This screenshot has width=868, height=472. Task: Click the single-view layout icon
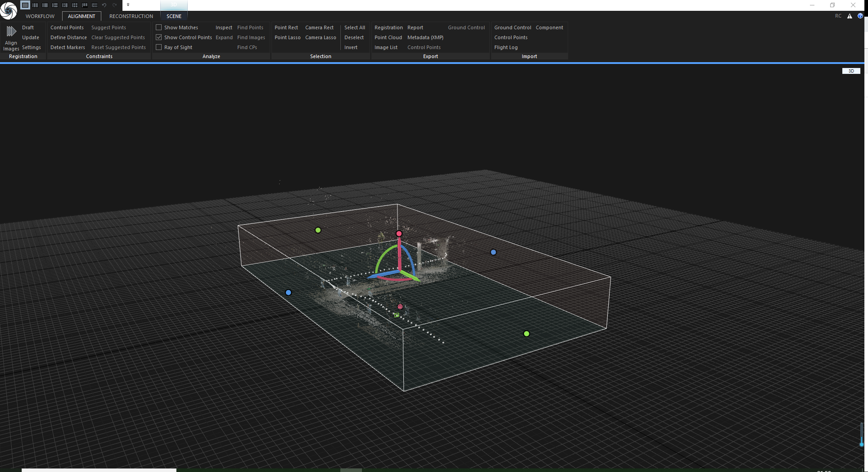coord(25,5)
